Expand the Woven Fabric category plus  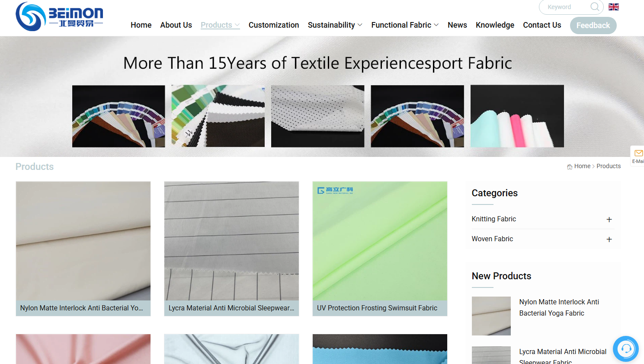coord(609,239)
